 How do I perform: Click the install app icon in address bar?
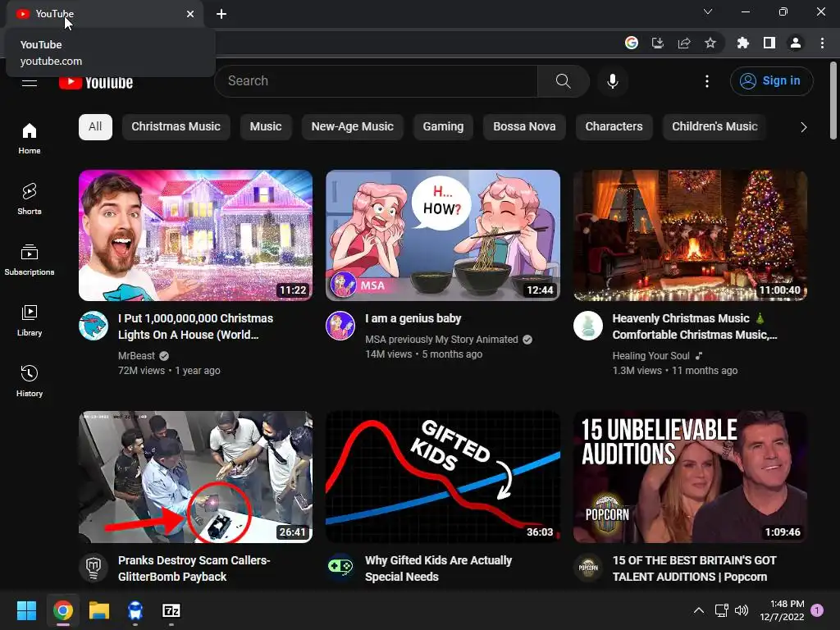point(658,43)
